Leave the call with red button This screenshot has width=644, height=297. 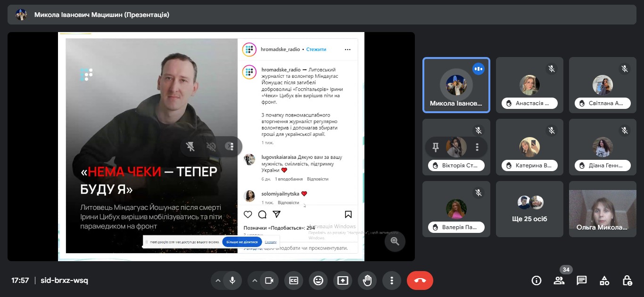[x=420, y=280]
